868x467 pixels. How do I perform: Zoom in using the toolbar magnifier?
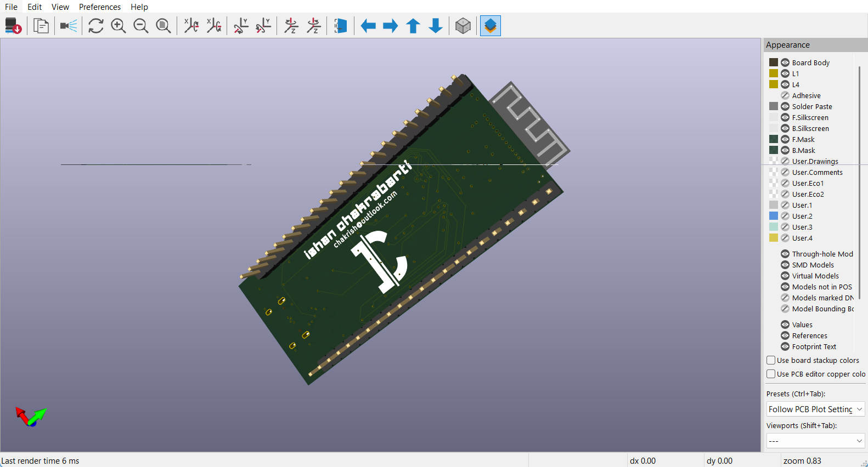(119, 26)
